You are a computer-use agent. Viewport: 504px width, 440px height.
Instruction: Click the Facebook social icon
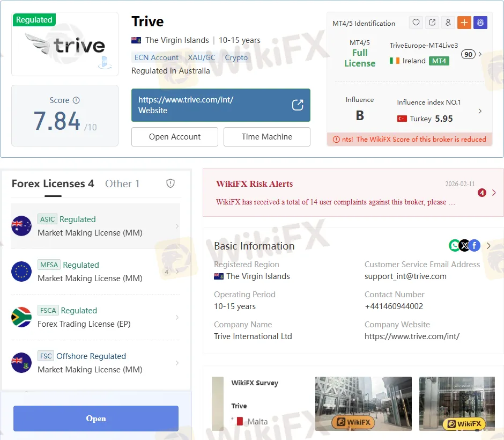pyautogui.click(x=475, y=246)
